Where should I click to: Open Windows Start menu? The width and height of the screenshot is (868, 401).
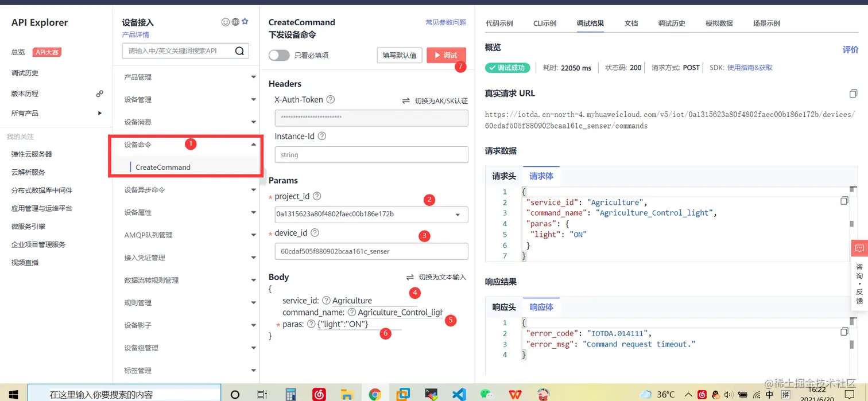click(x=13, y=394)
